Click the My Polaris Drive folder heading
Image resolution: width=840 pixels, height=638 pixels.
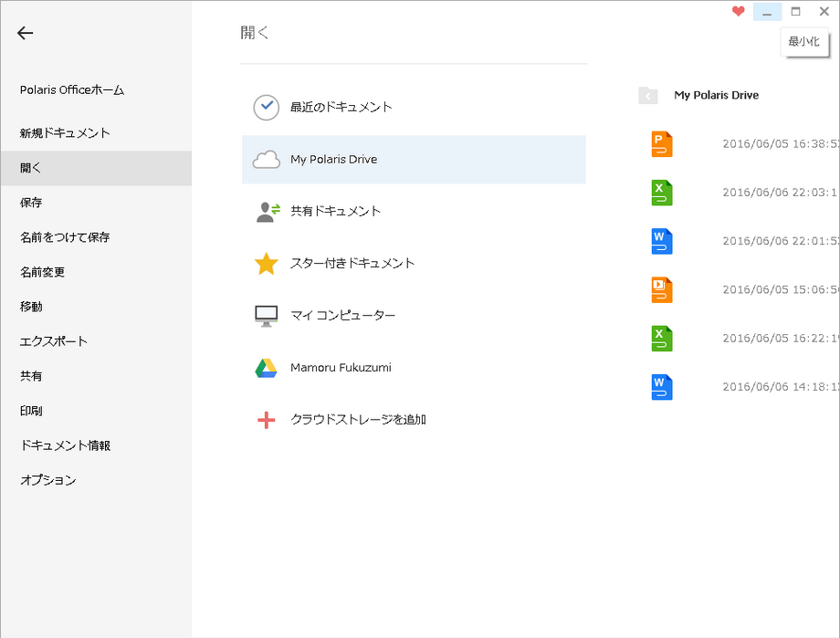click(716, 95)
